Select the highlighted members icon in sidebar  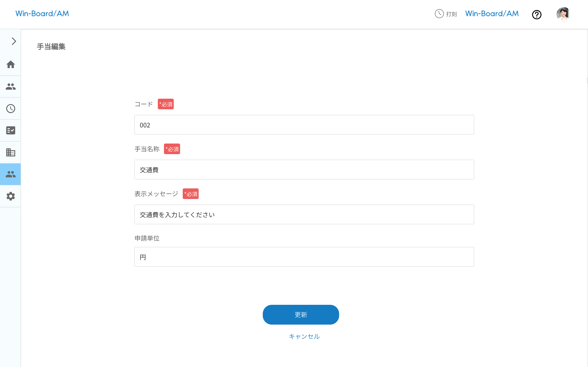(x=10, y=174)
